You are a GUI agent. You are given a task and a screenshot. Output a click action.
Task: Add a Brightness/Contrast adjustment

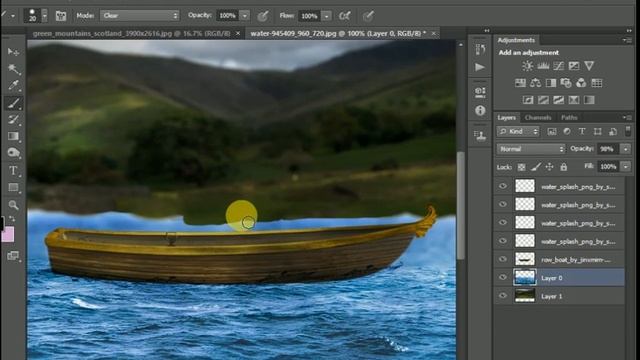tap(527, 66)
